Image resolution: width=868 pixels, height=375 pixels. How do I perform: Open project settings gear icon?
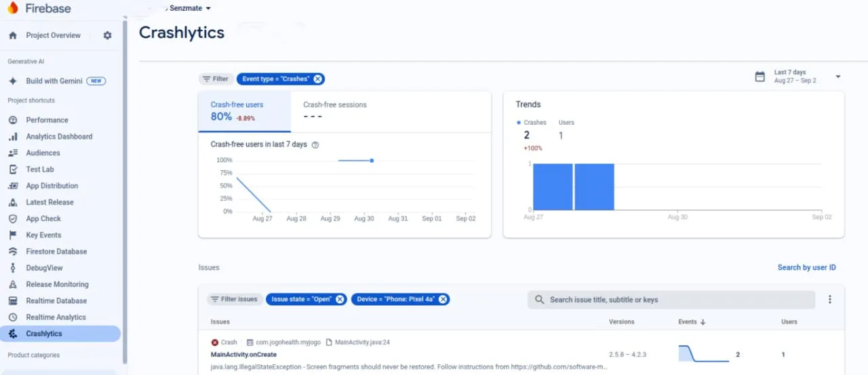pos(107,35)
